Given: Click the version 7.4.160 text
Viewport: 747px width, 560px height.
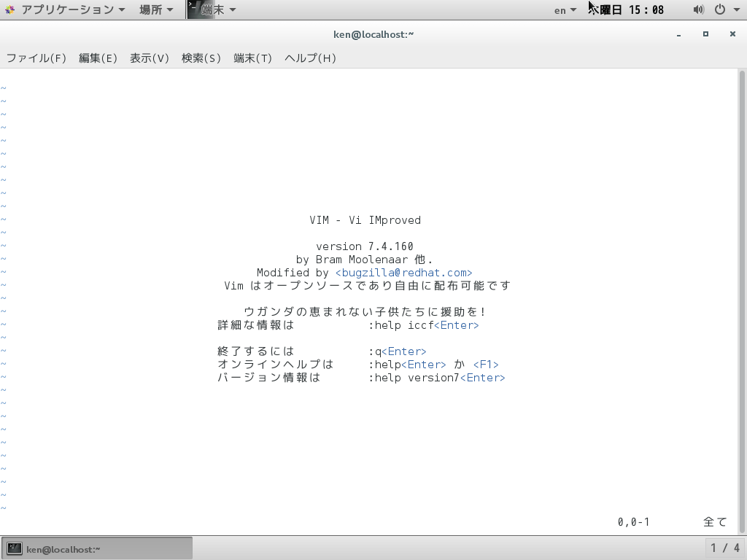Looking at the screenshot, I should coord(365,246).
